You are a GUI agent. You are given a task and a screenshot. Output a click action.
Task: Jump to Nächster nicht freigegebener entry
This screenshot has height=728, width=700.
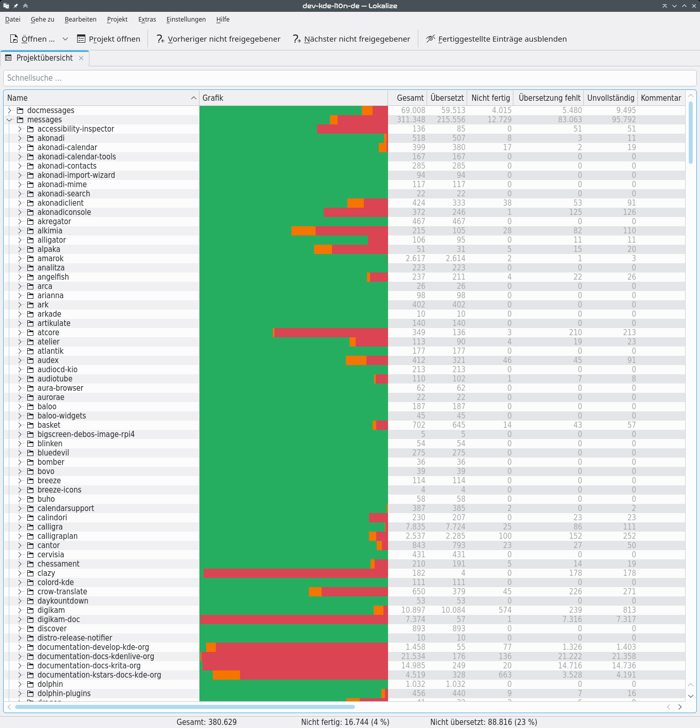pyautogui.click(x=352, y=39)
